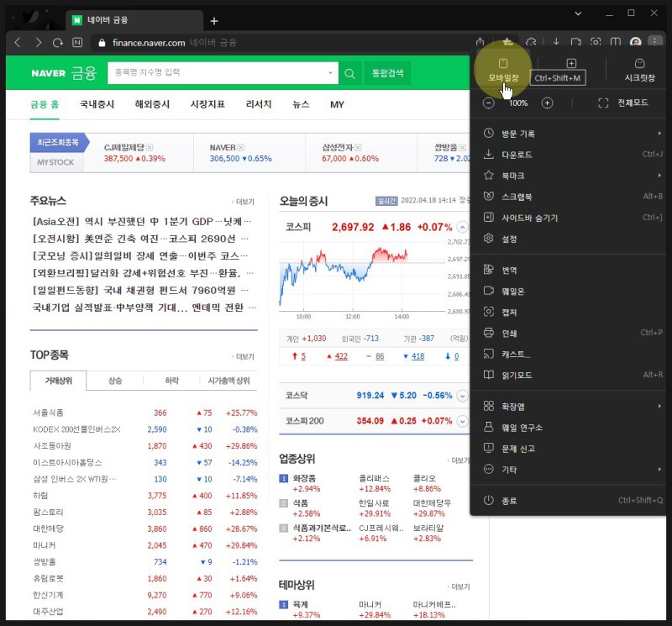Click the green search magnifier button

coord(349,73)
